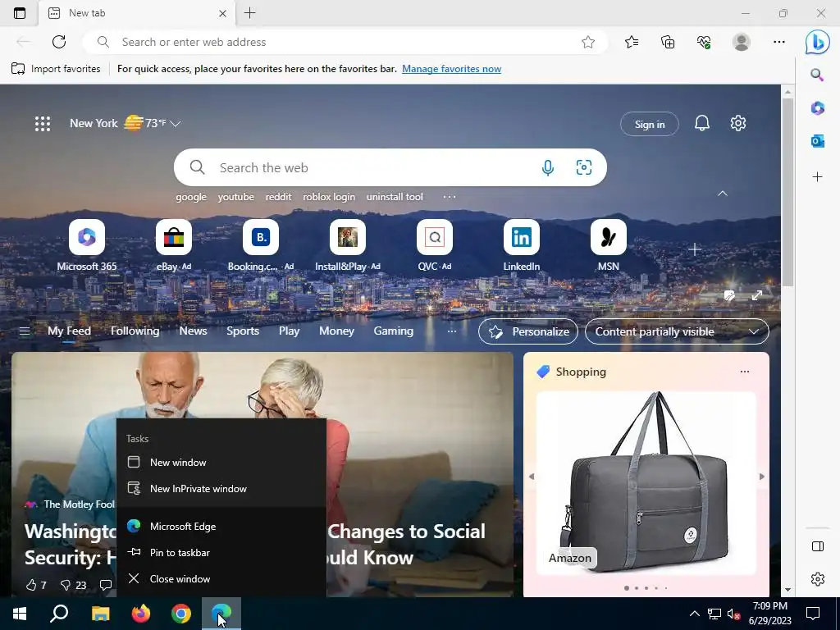Open visual search camera icon
840x630 pixels.
click(584, 167)
